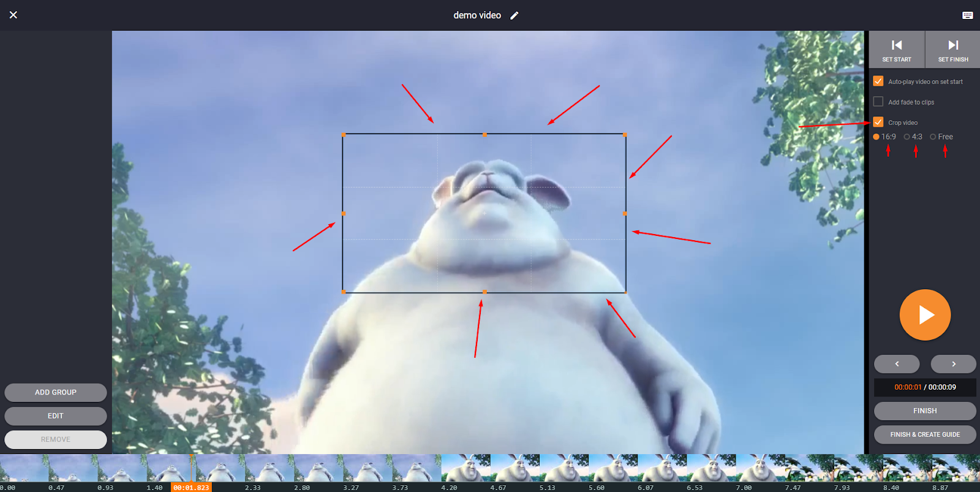Click FINISH & CREATE GUIDE button
This screenshot has height=492, width=980.
(x=925, y=434)
